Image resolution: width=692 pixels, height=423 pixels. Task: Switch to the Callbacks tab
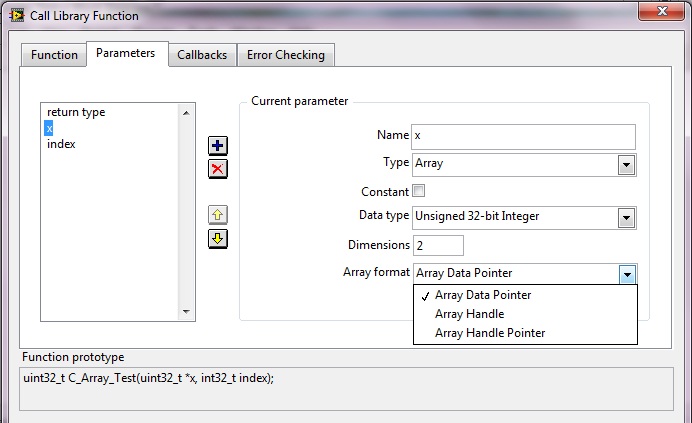coord(202,55)
